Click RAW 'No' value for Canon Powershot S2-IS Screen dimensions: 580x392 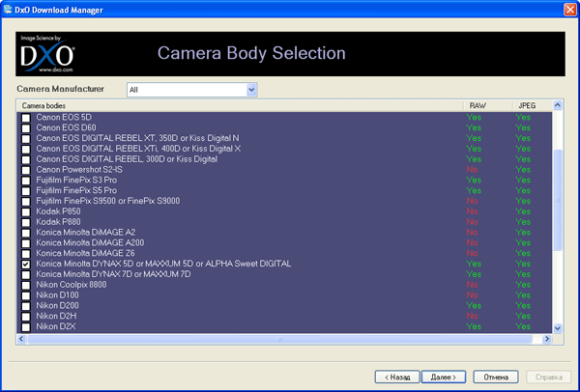(472, 170)
